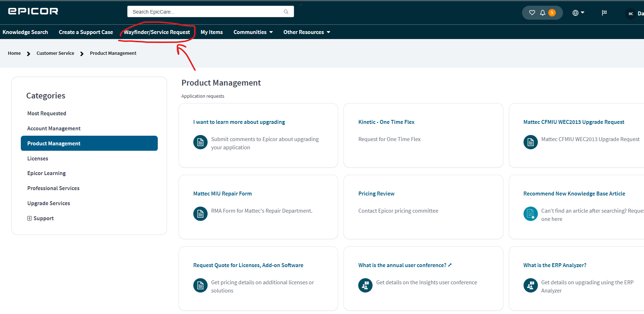The image size is (644, 314).
Task: Click document icon on Request Quote card
Action: coord(200,285)
